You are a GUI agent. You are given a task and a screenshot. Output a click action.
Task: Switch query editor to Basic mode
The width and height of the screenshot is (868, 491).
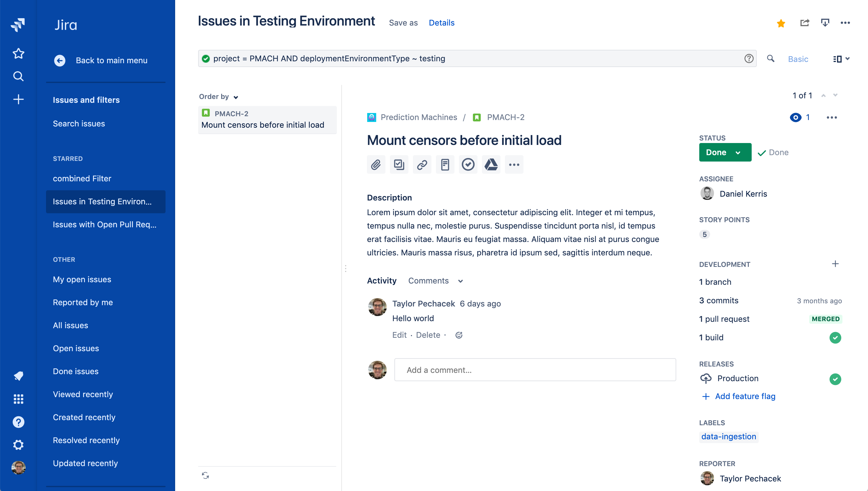(798, 59)
